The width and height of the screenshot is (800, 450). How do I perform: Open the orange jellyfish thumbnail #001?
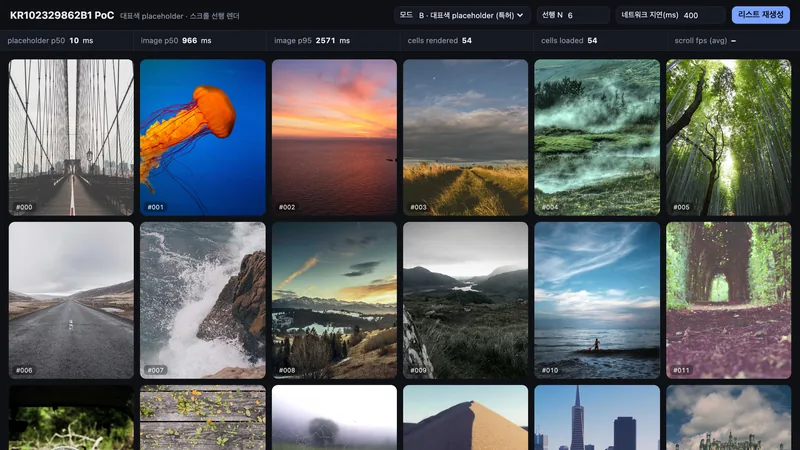(x=203, y=137)
